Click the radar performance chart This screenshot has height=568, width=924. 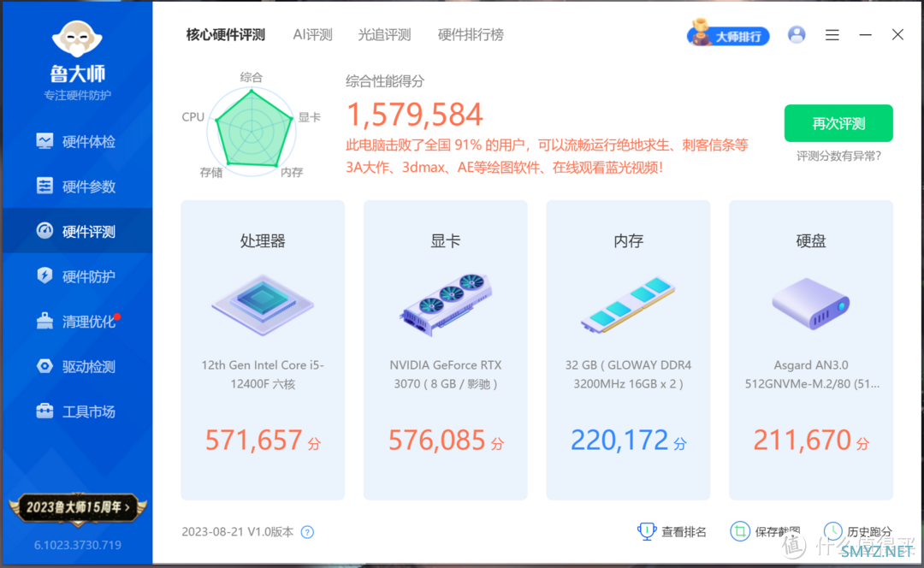click(x=252, y=131)
